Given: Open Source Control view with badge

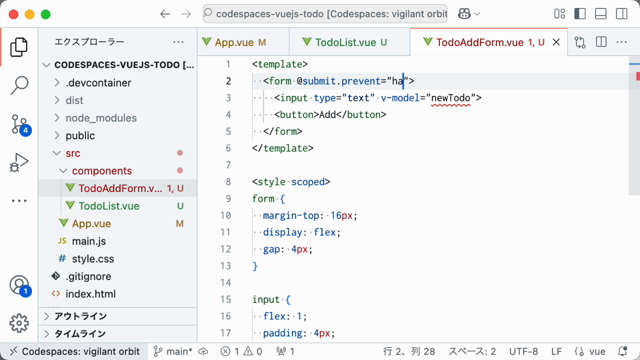Looking at the screenshot, I should (x=20, y=124).
